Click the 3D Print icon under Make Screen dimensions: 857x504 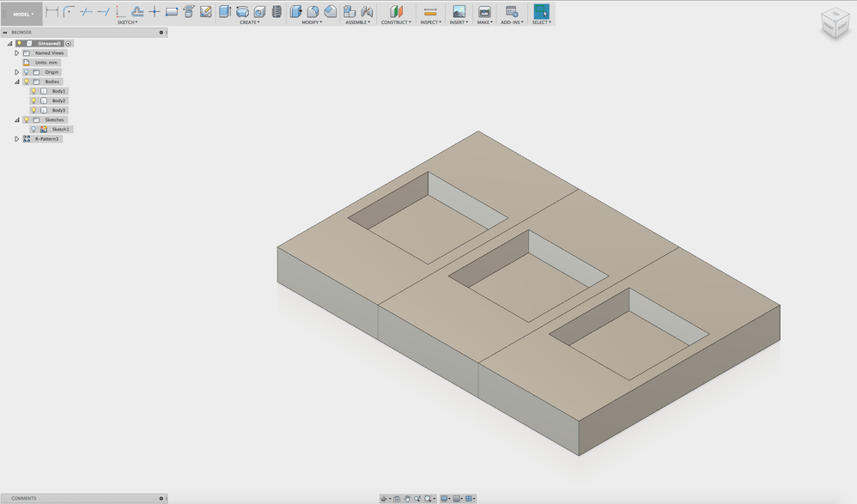pos(484,11)
